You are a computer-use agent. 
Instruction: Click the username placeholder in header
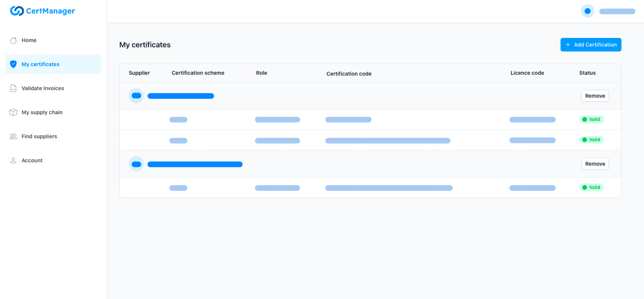tap(617, 11)
